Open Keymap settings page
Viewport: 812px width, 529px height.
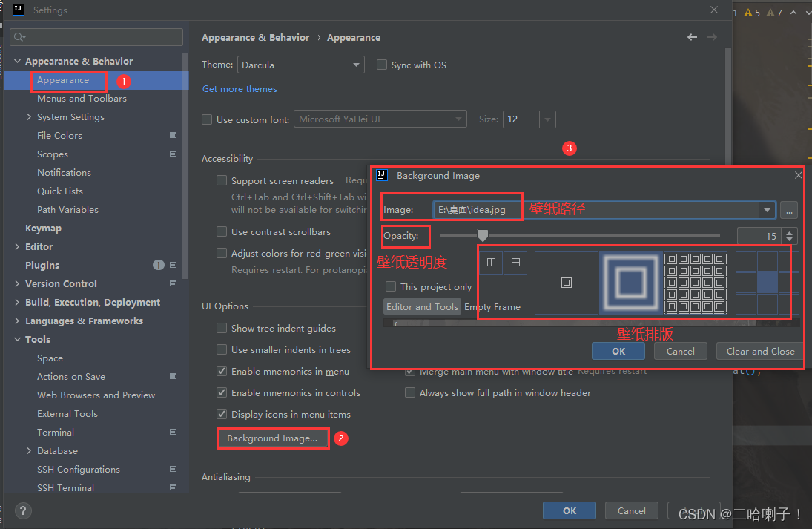[44, 228]
